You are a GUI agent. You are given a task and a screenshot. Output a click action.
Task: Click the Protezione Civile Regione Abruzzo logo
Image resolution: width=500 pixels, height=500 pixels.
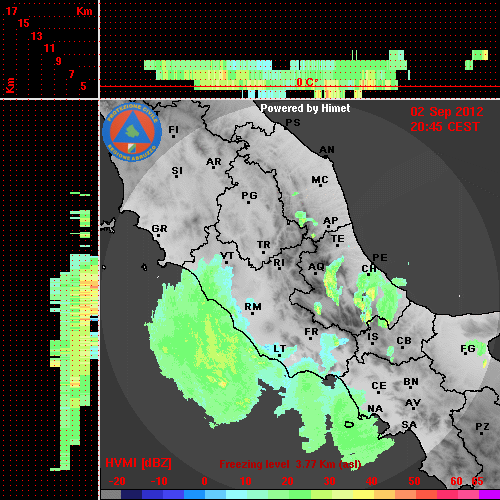click(132, 132)
